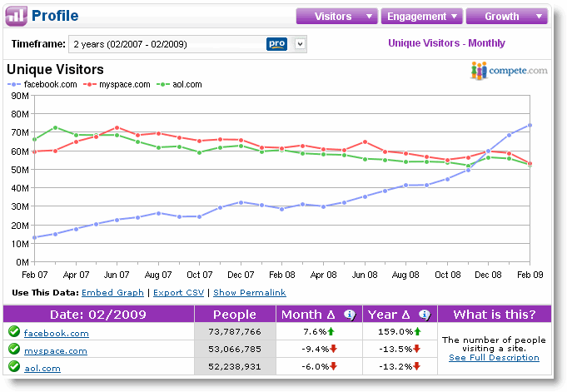Click red down arrow beside -13.5%
This screenshot has height=392, width=567.
416,349
